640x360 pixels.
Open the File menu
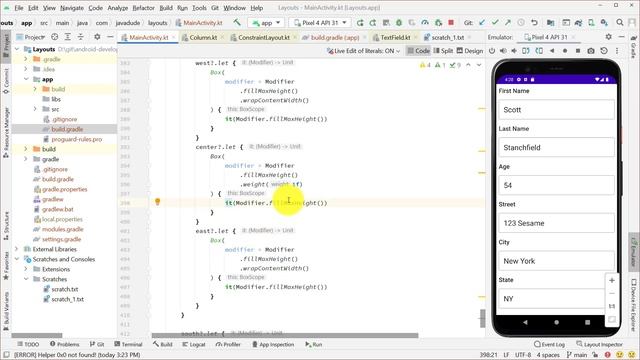point(19,8)
